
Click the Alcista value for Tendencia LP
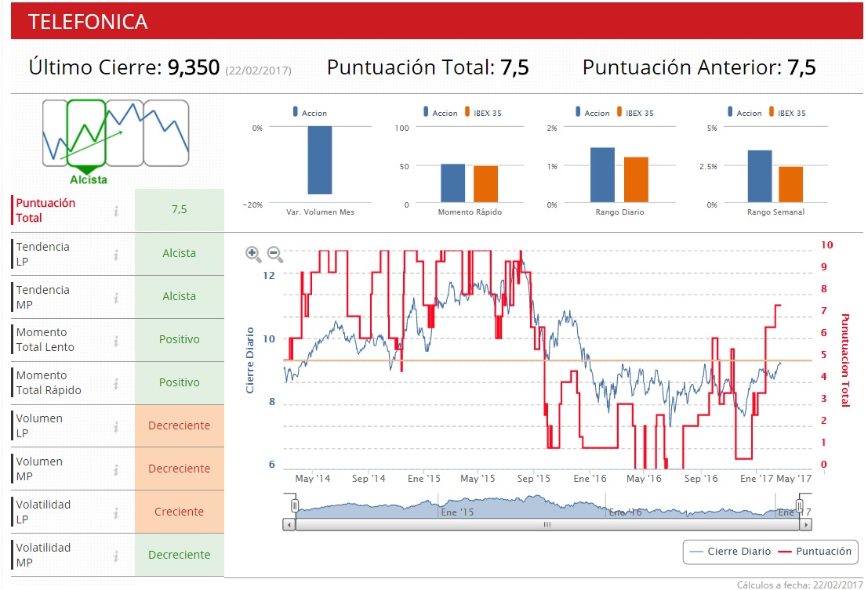coord(180,253)
